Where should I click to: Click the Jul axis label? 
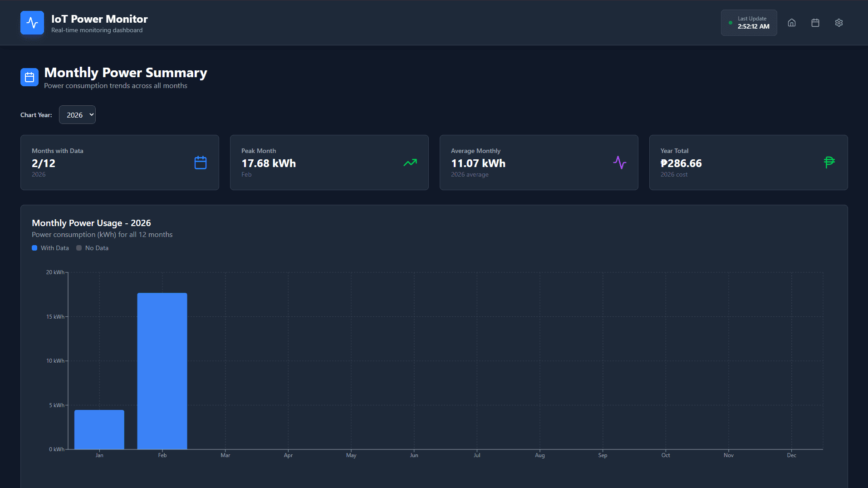[477, 455]
